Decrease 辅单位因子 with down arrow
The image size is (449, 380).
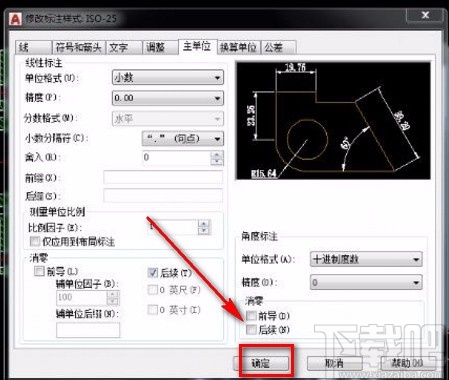113,301
